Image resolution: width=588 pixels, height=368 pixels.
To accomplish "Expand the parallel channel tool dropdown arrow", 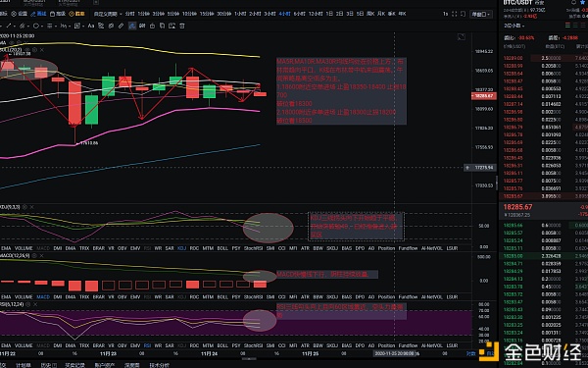I will [28, 26].
